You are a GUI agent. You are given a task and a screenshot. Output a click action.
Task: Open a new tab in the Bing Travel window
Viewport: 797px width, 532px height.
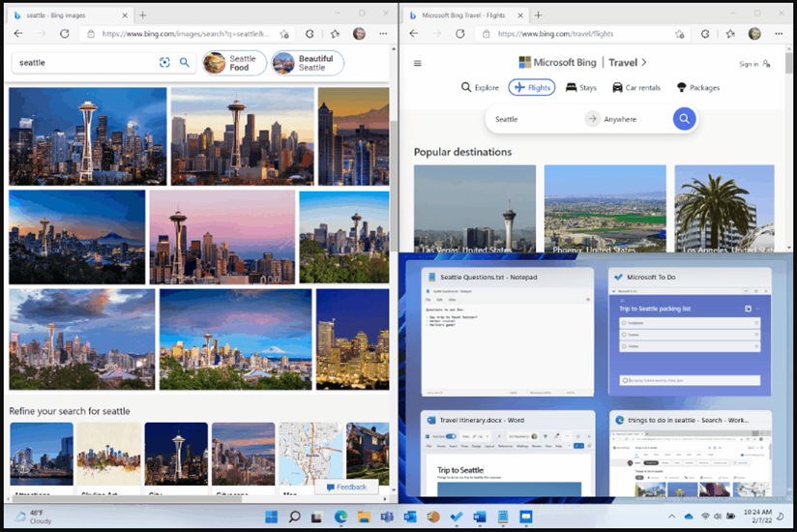point(539,15)
